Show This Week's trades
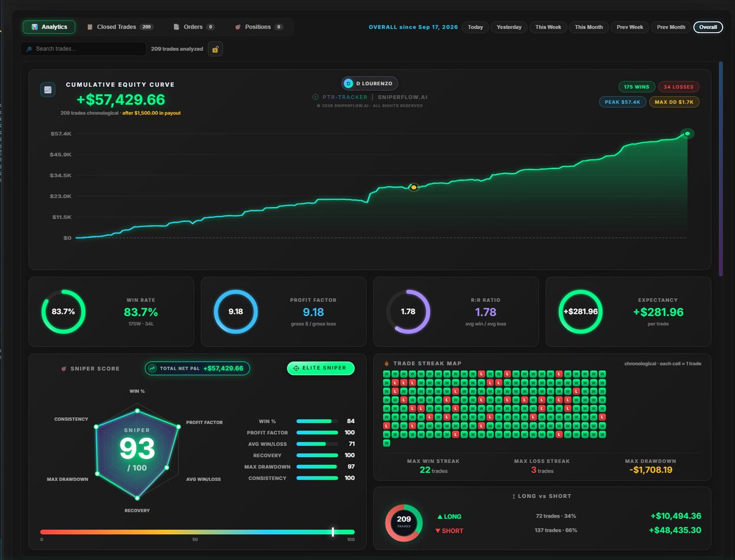 point(548,27)
